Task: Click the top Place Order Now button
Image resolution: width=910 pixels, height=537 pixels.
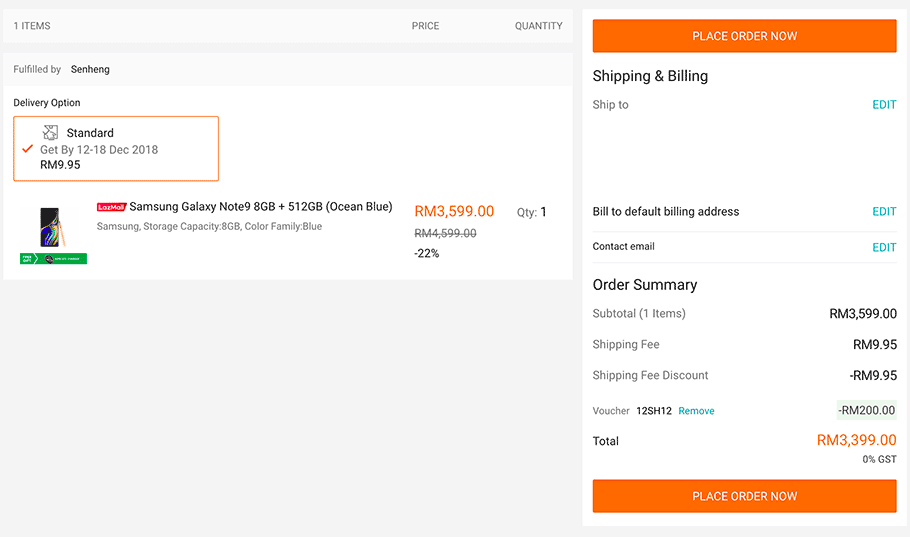Action: tap(744, 36)
